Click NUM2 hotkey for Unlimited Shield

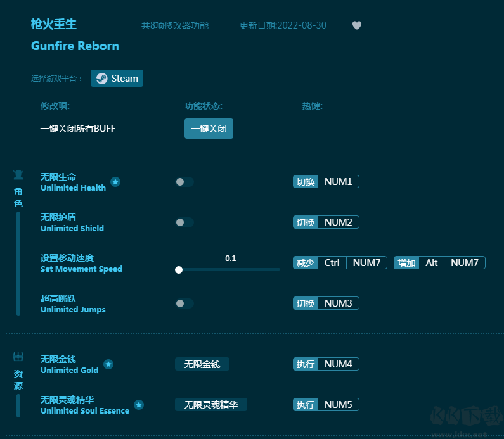(338, 222)
